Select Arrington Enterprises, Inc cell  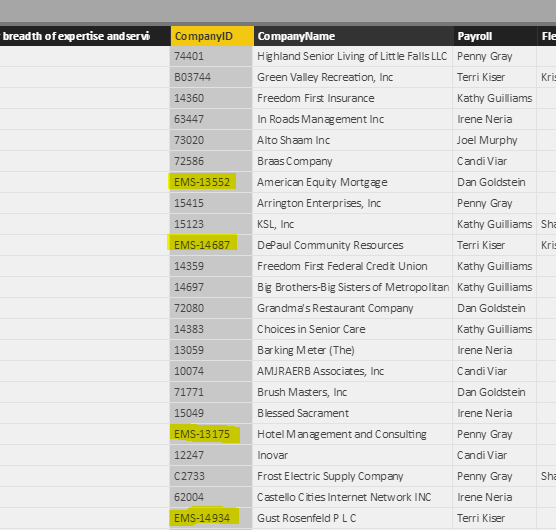pos(352,203)
